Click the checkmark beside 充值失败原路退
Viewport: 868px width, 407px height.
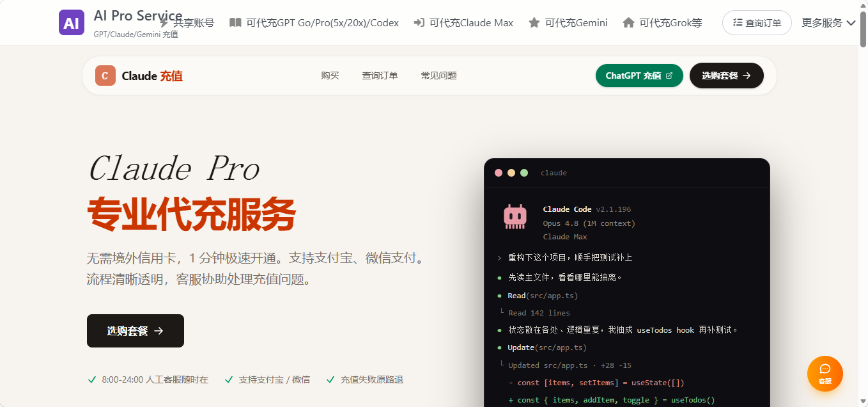330,379
